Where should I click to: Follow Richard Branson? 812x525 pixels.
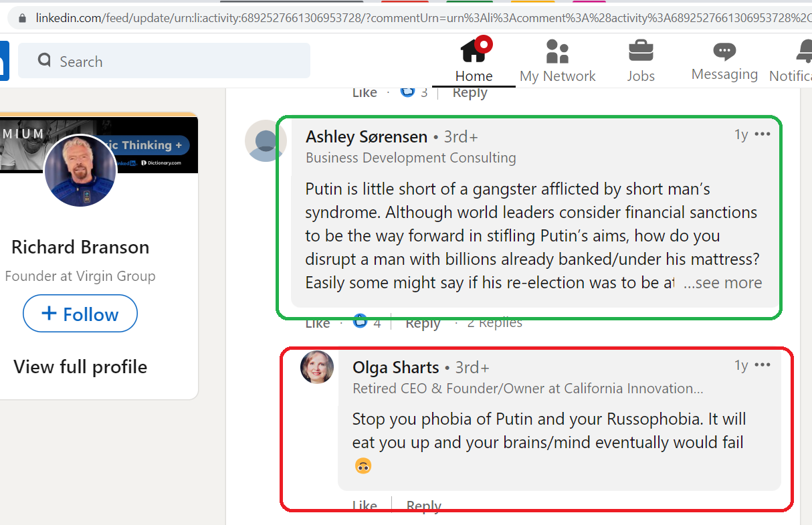80,314
